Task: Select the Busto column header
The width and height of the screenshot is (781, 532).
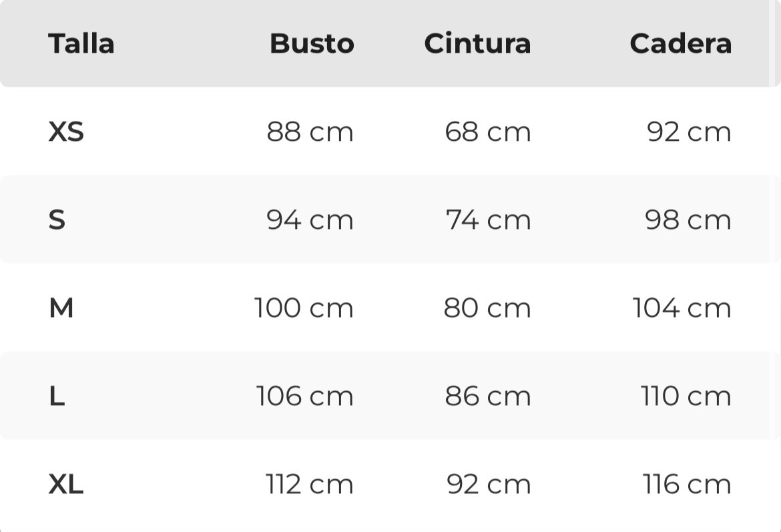Action: [312, 43]
